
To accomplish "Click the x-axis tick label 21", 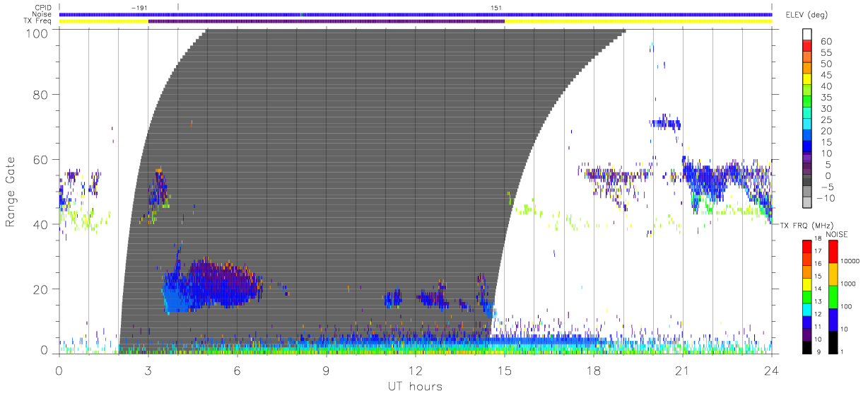I will click(x=683, y=370).
